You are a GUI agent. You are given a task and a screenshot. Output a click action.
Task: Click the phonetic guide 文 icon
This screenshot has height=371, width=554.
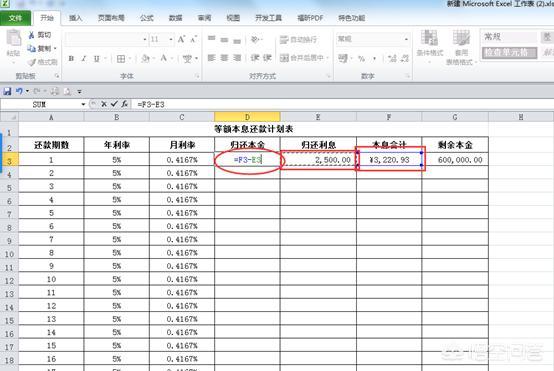pyautogui.click(x=187, y=59)
